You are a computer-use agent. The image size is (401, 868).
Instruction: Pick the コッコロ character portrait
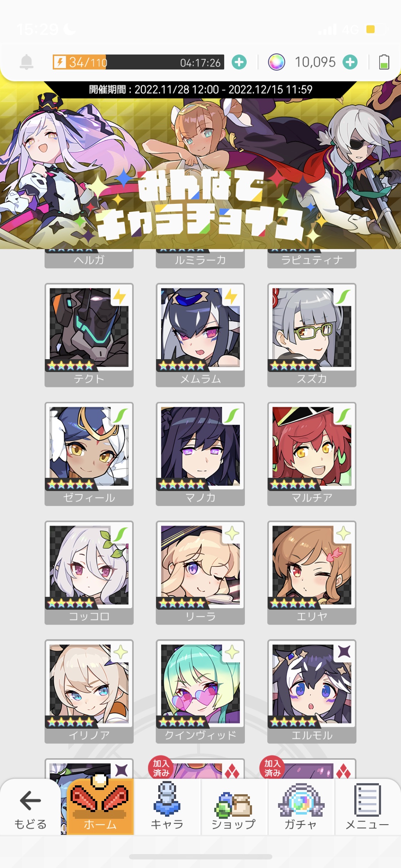pyautogui.click(x=89, y=573)
